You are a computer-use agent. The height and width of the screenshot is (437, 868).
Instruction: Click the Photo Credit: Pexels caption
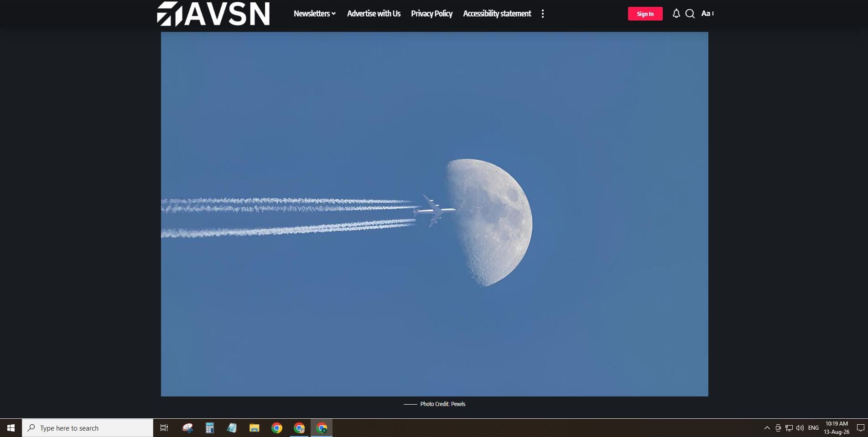[x=442, y=404]
